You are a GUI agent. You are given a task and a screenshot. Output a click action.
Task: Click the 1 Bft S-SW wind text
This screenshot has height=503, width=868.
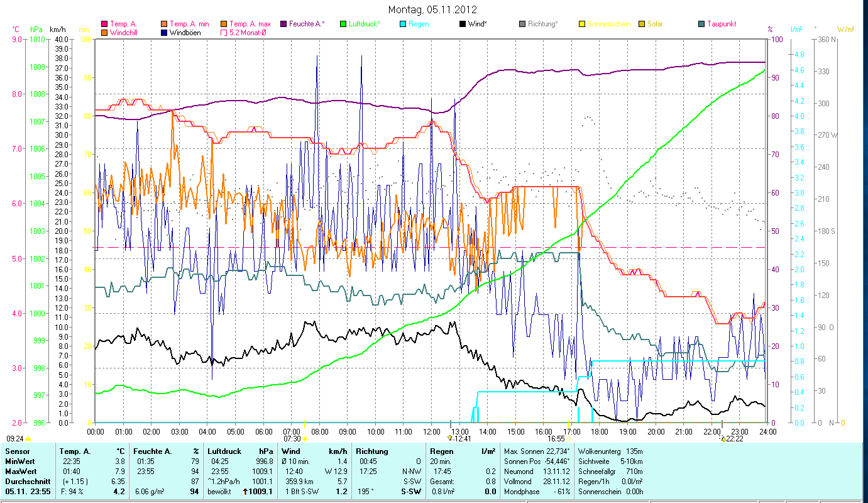click(304, 492)
